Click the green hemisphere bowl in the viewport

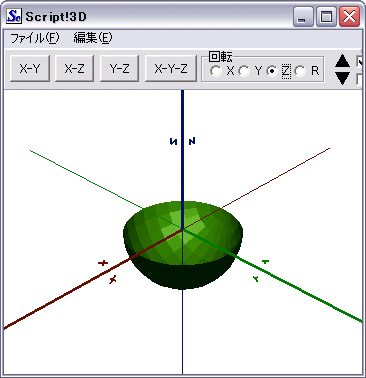[x=183, y=245]
